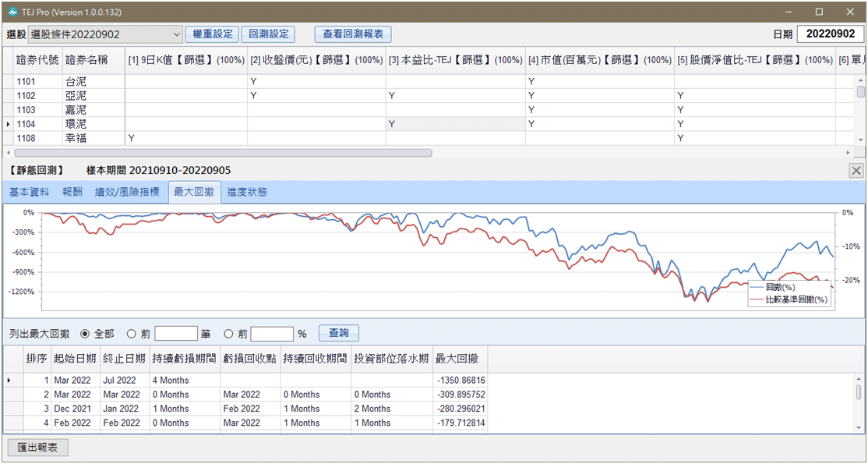Select the 全部 radio option
The height and width of the screenshot is (464, 868).
tap(84, 332)
